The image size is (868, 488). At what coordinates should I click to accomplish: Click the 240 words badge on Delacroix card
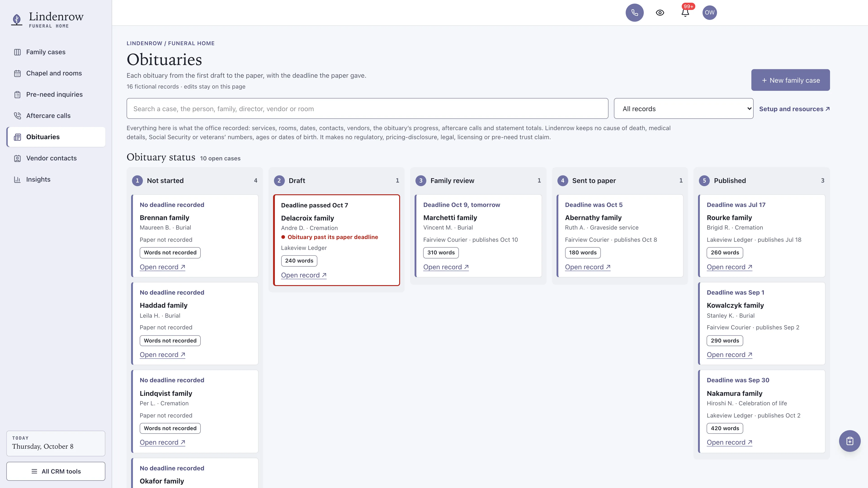(x=299, y=261)
